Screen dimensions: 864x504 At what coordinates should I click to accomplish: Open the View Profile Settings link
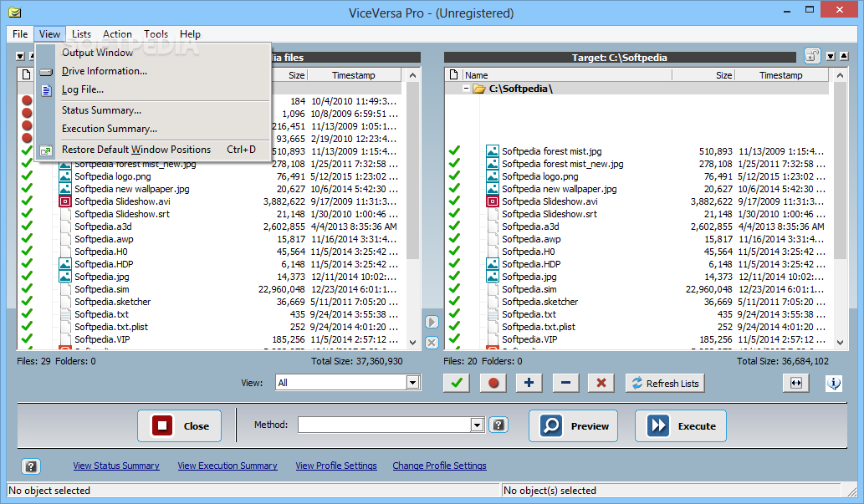coord(336,466)
